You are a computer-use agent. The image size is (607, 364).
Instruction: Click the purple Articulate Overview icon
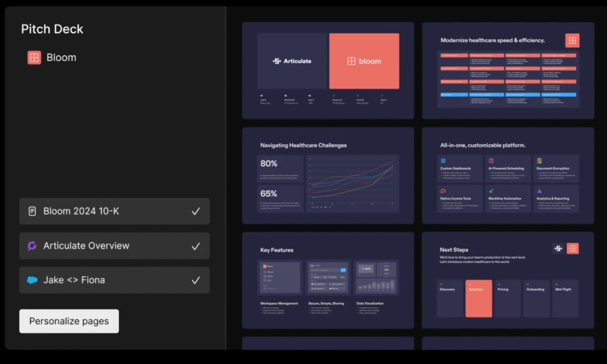32,245
